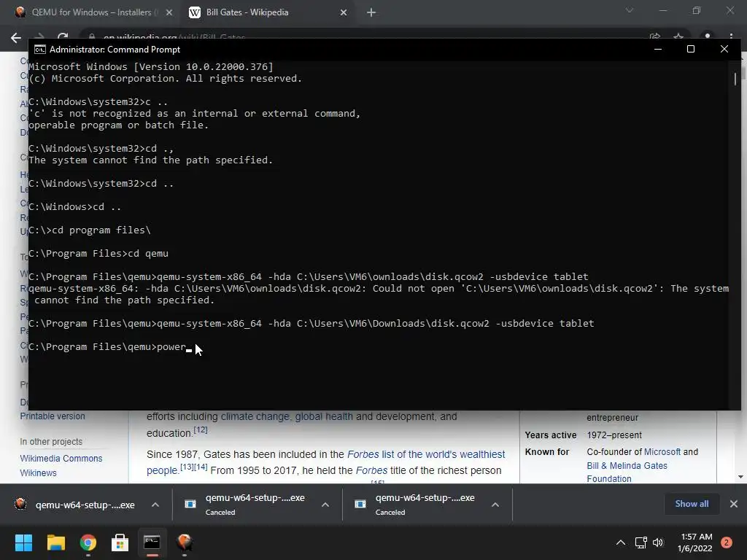This screenshot has width=747, height=560.
Task: Click the text 'The system cannot find the path specified.'
Action: pyautogui.click(x=150, y=160)
